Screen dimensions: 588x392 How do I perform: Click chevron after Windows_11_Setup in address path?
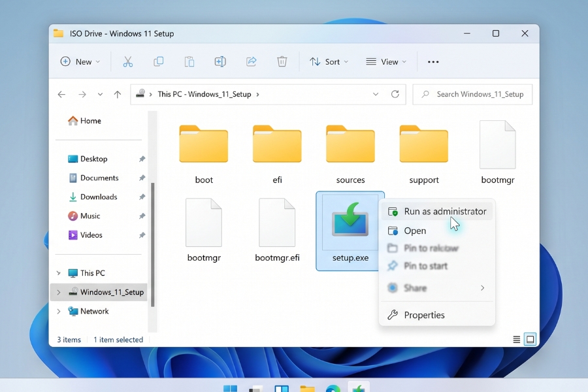[257, 95]
